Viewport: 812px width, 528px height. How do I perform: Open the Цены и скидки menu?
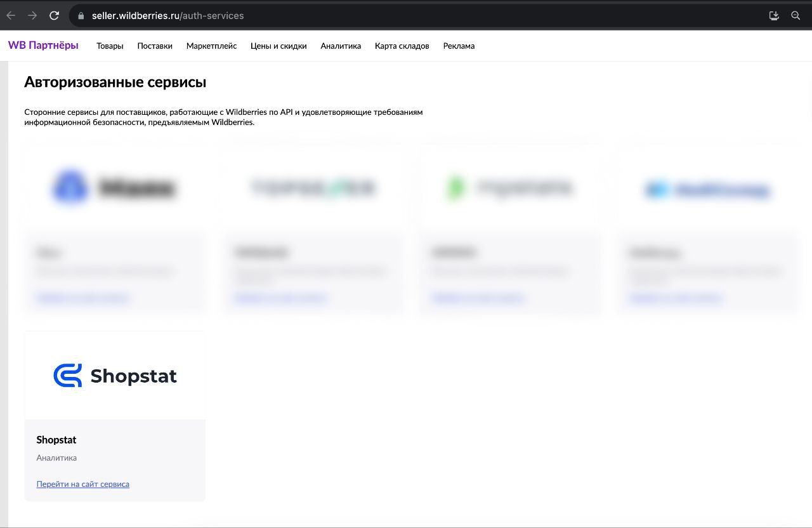click(278, 46)
